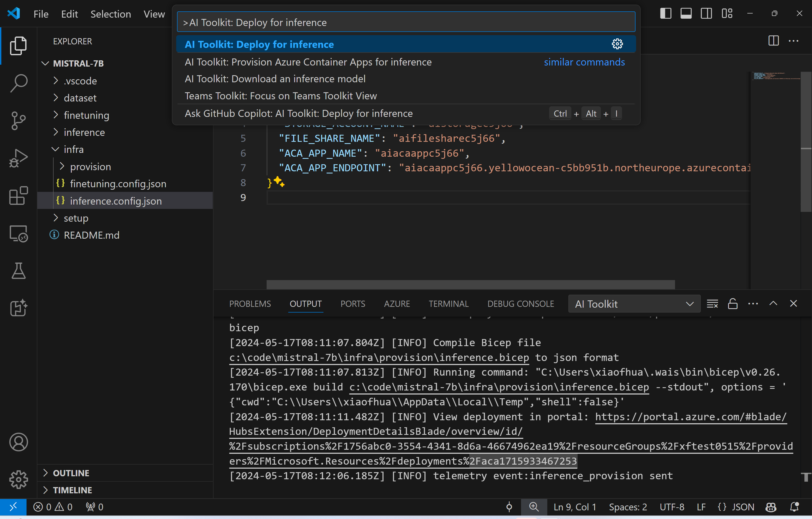
Task: Open the AI Toolkit view icon
Action: click(x=19, y=308)
